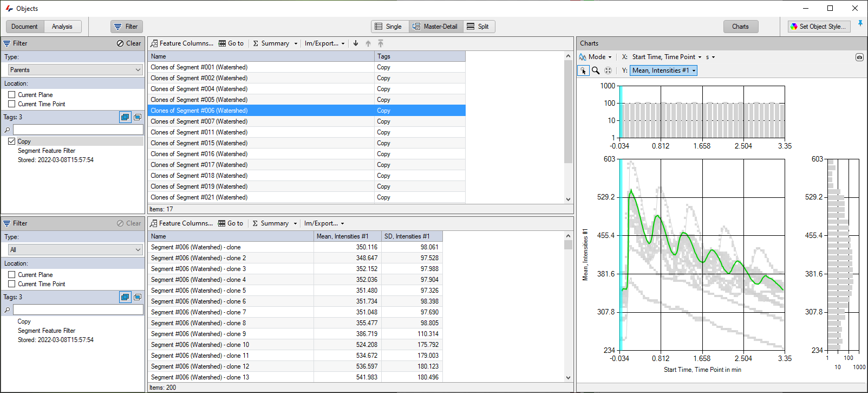Switch to Split view mode
The width and height of the screenshot is (868, 393).
tap(478, 27)
